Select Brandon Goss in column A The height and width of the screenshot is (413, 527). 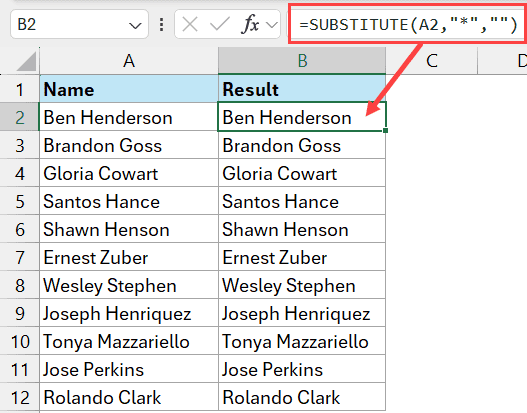pyautogui.click(x=129, y=145)
